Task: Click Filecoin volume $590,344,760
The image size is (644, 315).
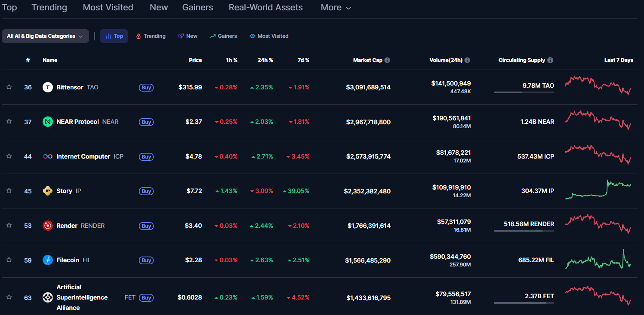Action: coord(450,257)
